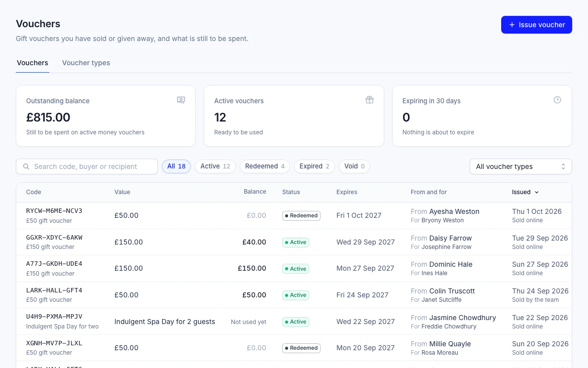Select the Vouchers tab
Image resolution: width=588 pixels, height=368 pixels.
point(33,63)
